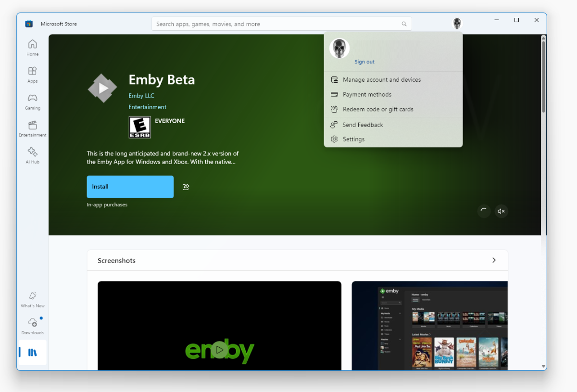Image resolution: width=577 pixels, height=392 pixels.
Task: Unmute the trailer with speaker icon
Action: click(x=501, y=211)
